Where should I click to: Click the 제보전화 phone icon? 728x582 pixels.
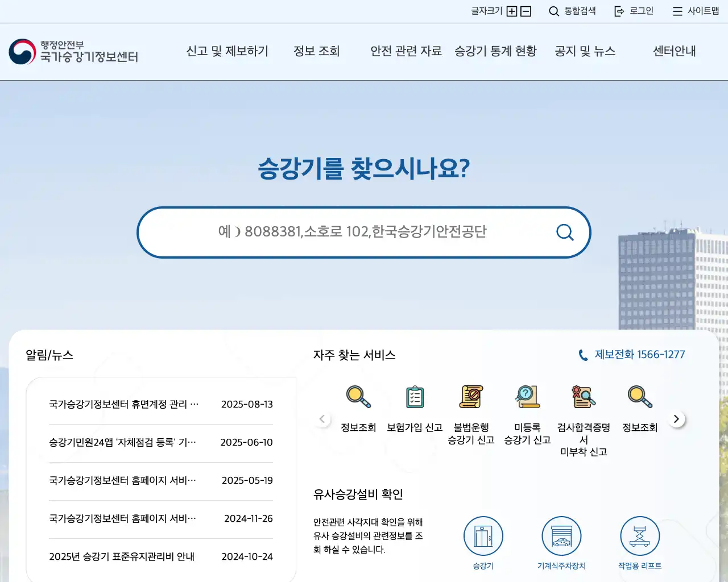(x=583, y=355)
